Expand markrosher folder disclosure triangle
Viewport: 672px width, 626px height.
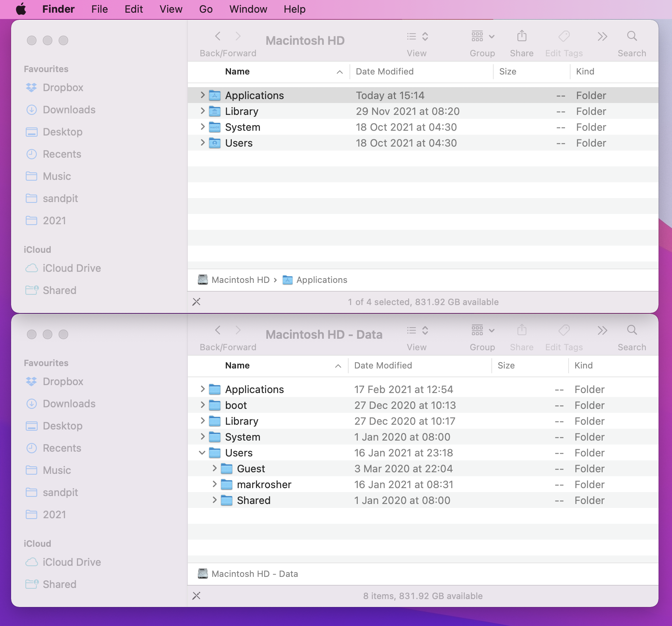click(214, 484)
